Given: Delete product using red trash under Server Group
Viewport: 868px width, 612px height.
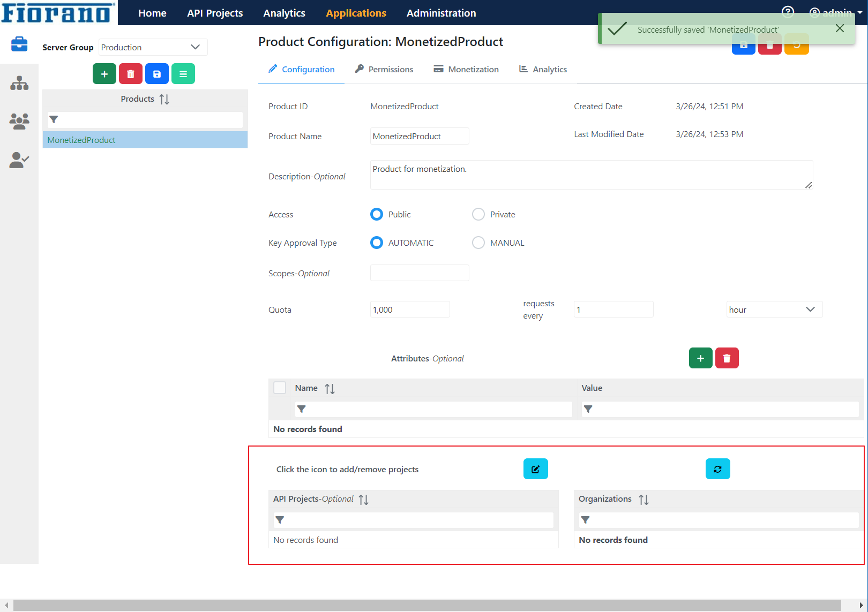Looking at the screenshot, I should pyautogui.click(x=131, y=74).
